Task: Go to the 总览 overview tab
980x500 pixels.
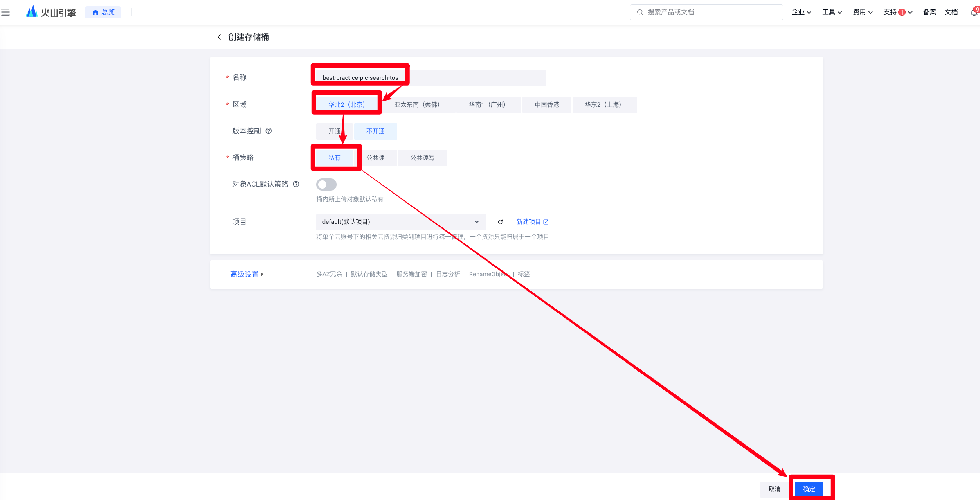Action: point(103,12)
